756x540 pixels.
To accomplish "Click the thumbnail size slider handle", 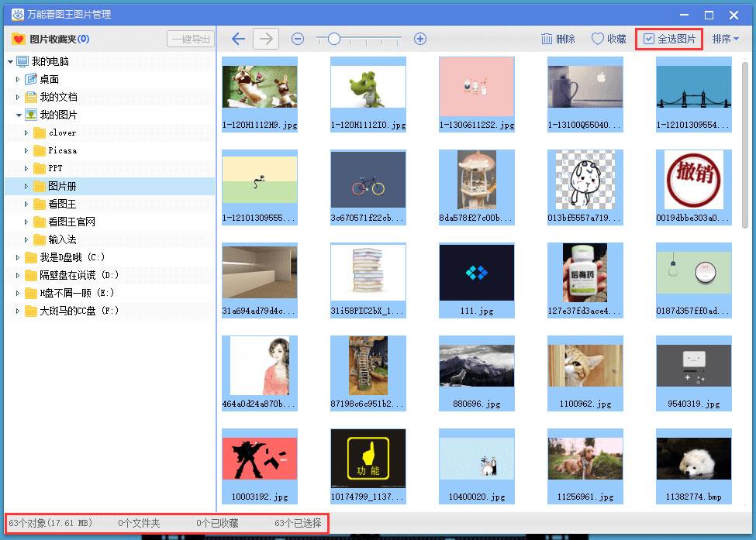I will pyautogui.click(x=333, y=39).
